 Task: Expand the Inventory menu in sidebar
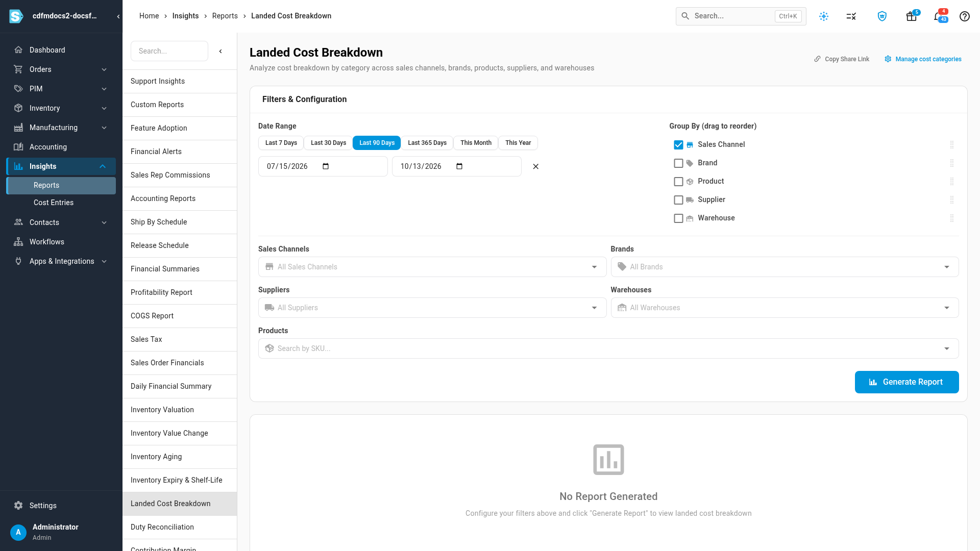click(x=61, y=108)
